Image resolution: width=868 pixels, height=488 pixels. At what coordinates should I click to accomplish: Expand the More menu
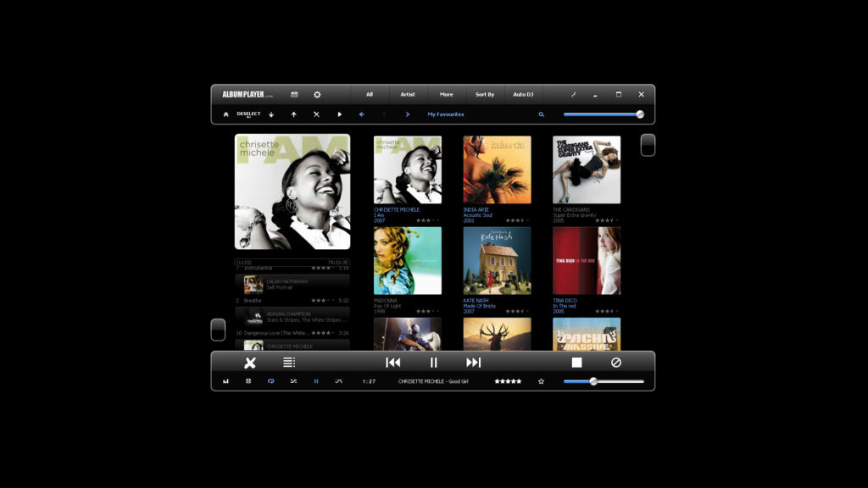coord(446,95)
